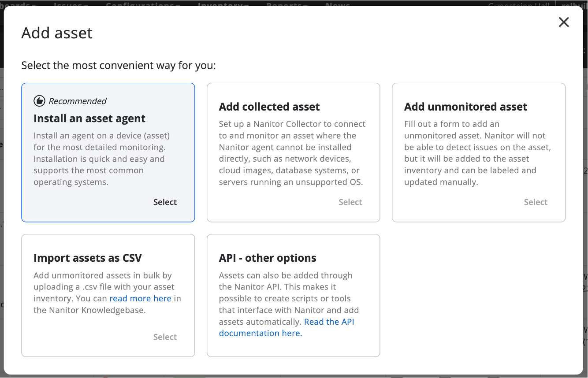The image size is (588, 378).
Task: Open the 'read more here' Knowledgebase link
Action: pyautogui.click(x=140, y=298)
